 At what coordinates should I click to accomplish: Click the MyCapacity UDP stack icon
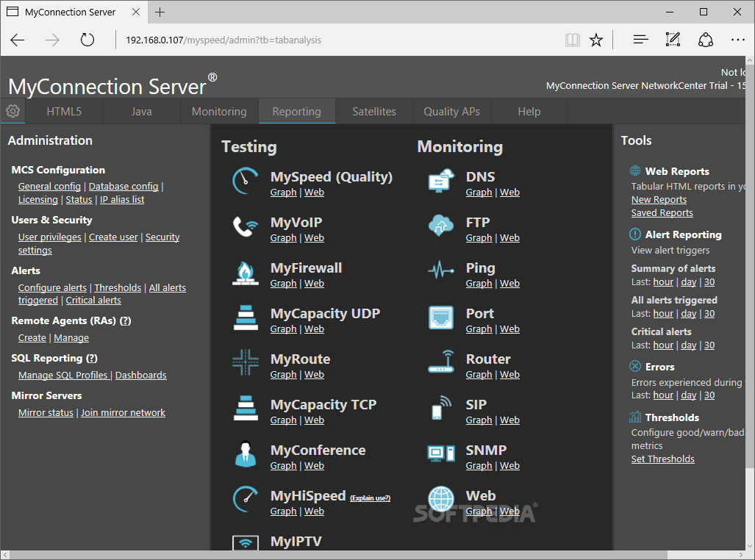[x=246, y=317]
